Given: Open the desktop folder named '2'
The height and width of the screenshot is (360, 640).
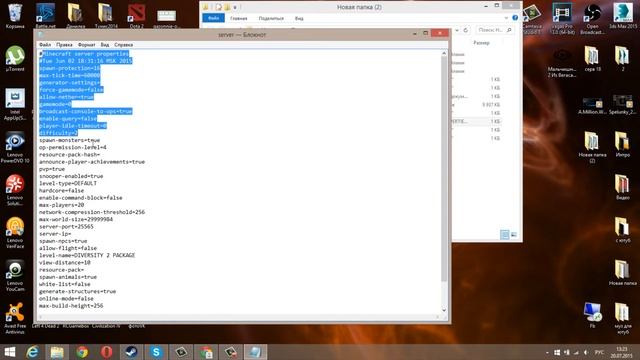Looking at the screenshot, I should point(623,58).
